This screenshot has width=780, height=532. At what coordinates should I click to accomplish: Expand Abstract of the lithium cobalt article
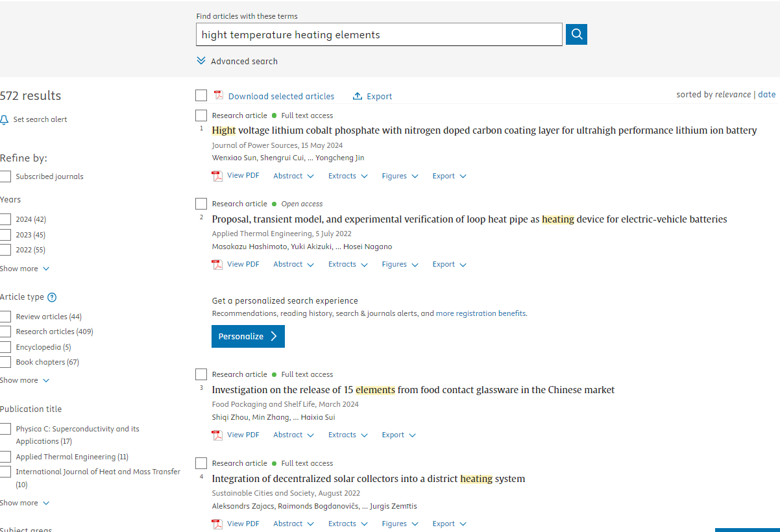[x=293, y=176]
